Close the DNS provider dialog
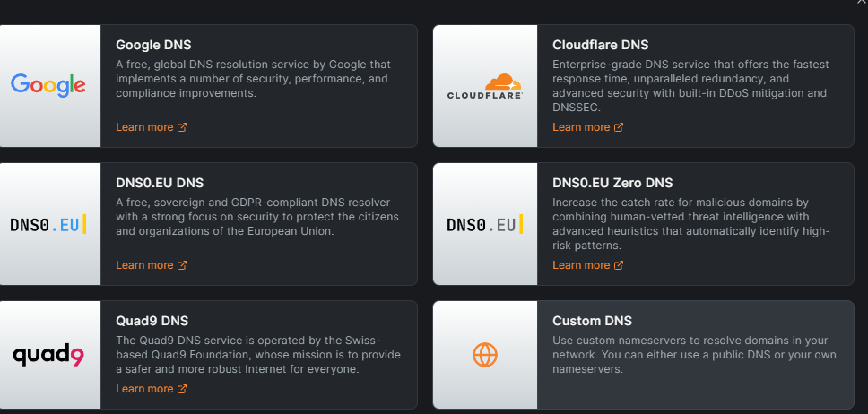Image resolution: width=868 pixels, height=414 pixels. 863,3
